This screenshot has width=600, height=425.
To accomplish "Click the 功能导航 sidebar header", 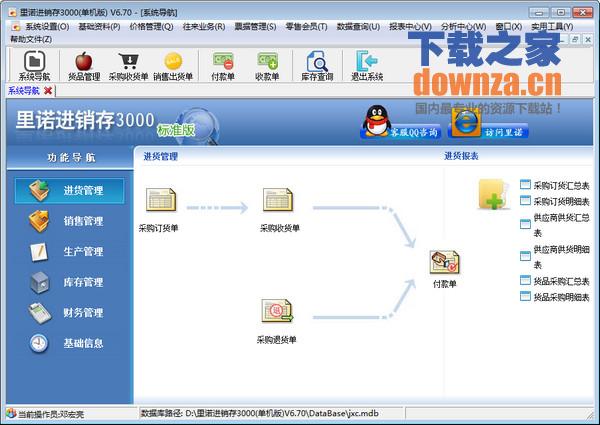I will [x=72, y=157].
